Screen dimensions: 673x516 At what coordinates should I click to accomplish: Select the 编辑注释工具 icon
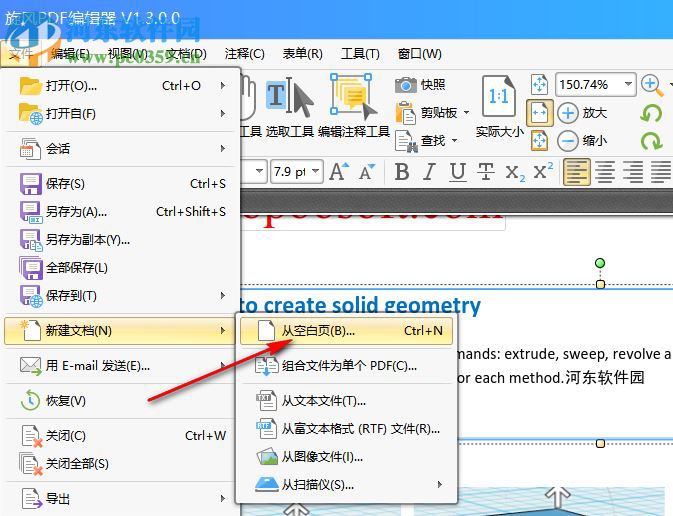coord(354,97)
